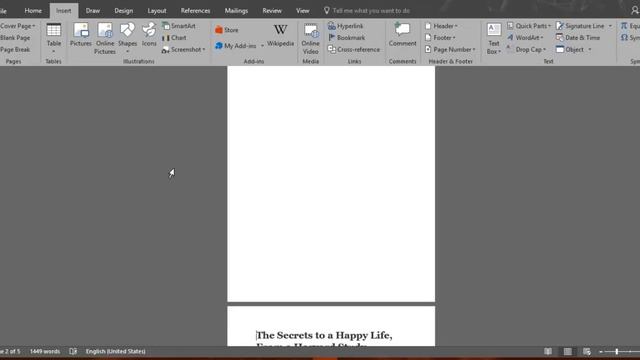
Task: Insert a Table from the ribbon
Action: (53, 38)
